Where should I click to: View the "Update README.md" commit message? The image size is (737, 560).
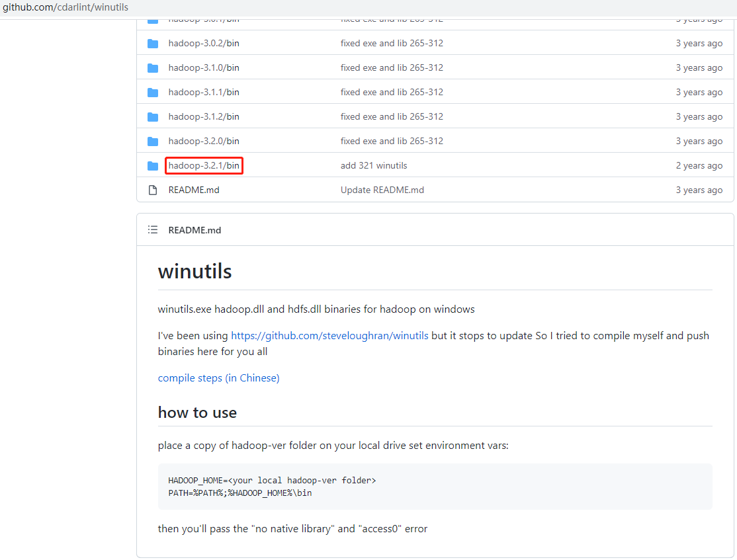point(382,190)
